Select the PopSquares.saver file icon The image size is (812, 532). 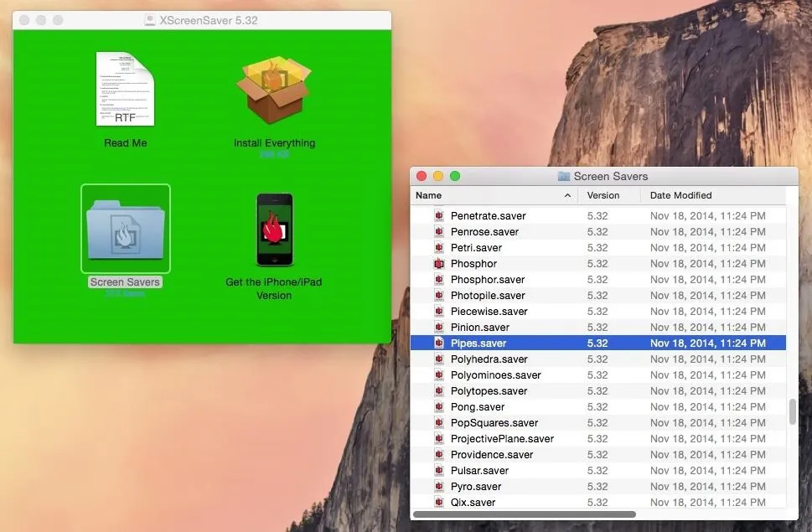click(439, 423)
